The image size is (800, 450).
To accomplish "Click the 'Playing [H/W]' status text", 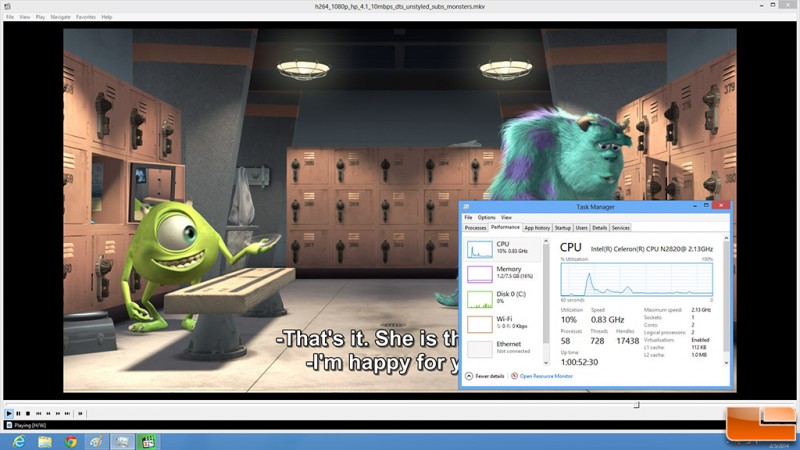I will tap(30, 425).
